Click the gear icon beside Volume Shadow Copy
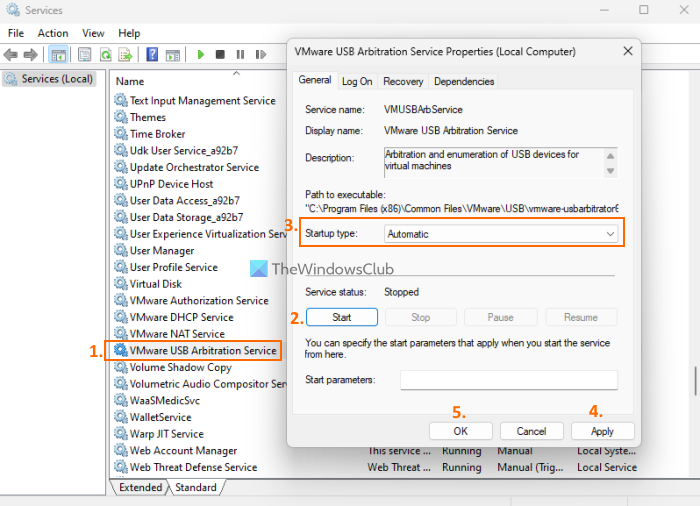Image resolution: width=700 pixels, height=506 pixels. tap(121, 367)
